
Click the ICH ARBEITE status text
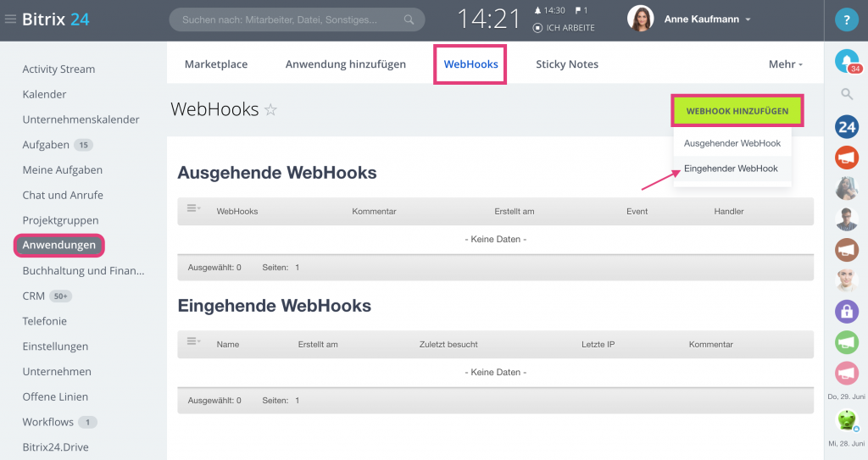pyautogui.click(x=570, y=28)
